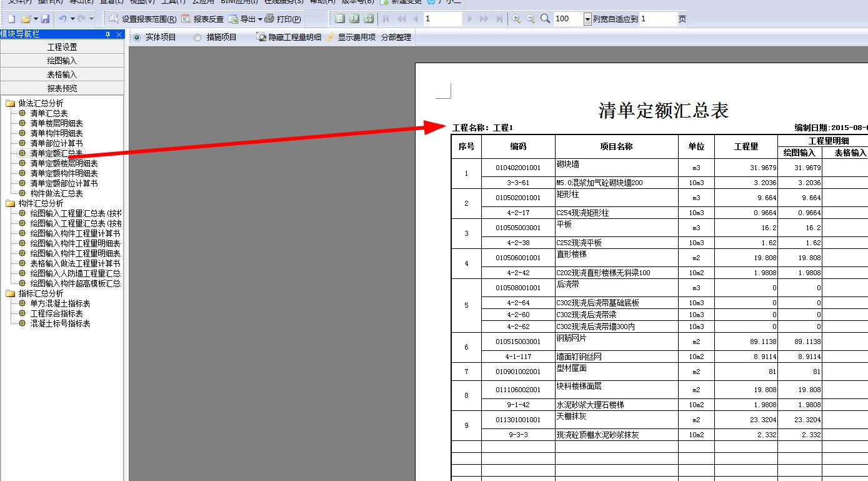Switch to 绘图输入 module tab

pos(62,61)
